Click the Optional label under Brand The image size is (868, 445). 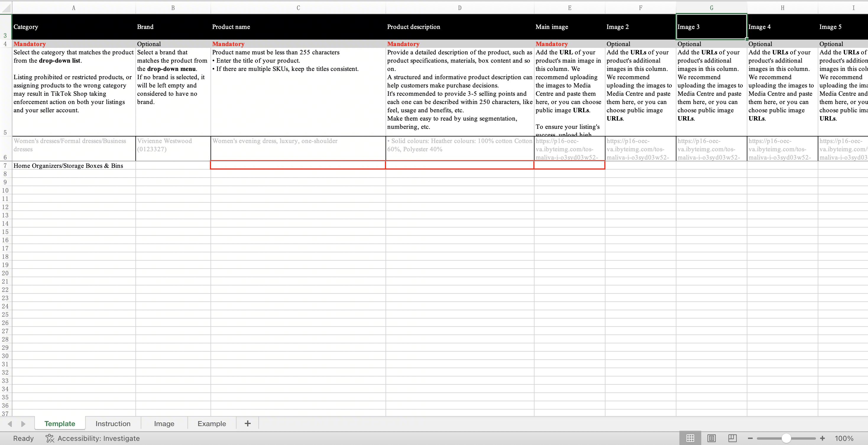click(149, 44)
